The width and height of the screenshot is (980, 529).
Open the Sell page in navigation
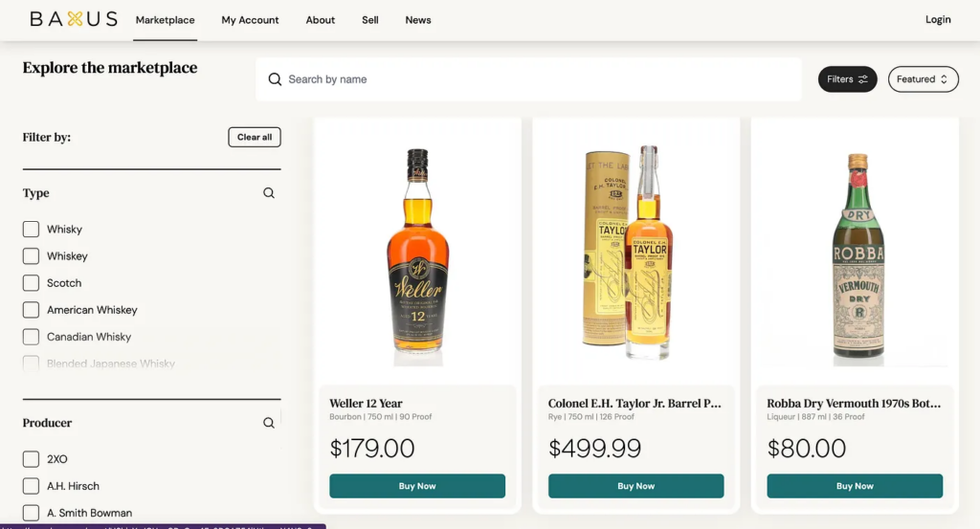coord(370,20)
